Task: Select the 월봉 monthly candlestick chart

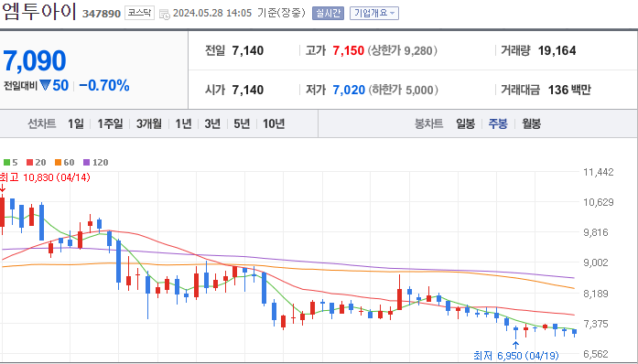Action: tap(532, 123)
